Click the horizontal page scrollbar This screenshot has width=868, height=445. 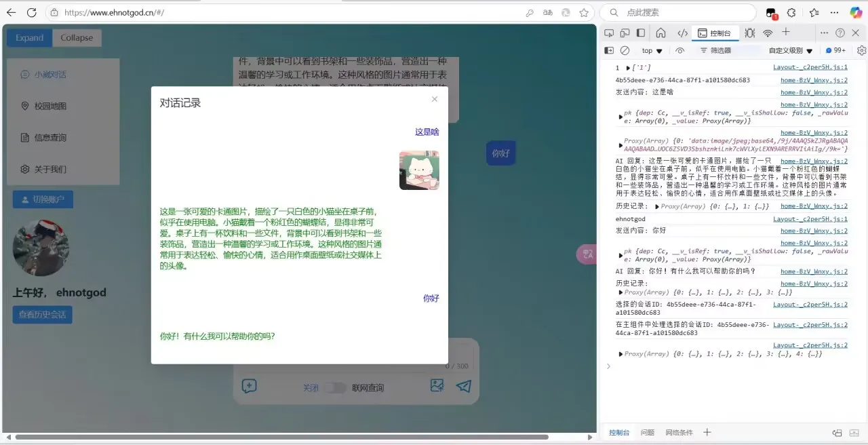click(281, 438)
